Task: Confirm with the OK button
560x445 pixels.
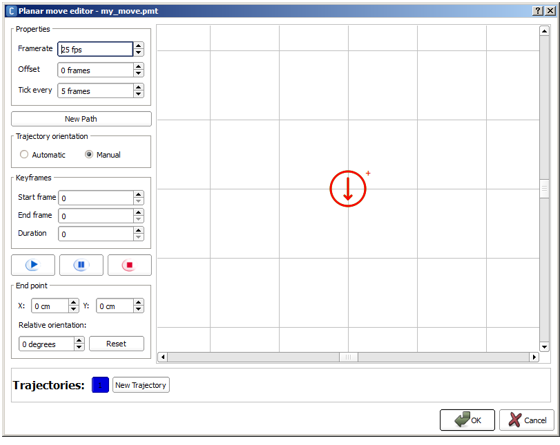Action: coord(467,420)
